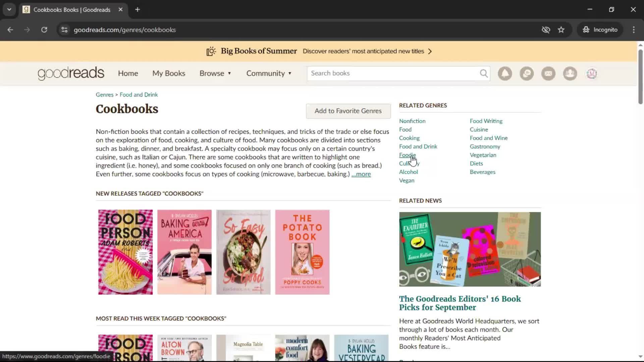Viewport: 644px width, 362px height.
Task: Open Alton Brown book cover
Action: pos(184,348)
